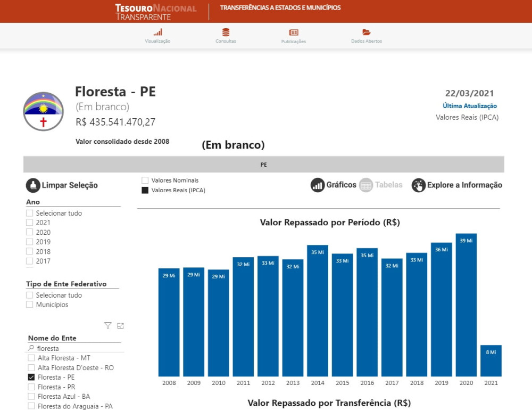Click the gray PE state header bar
Viewport: 532px width, 410px height.
click(264, 165)
